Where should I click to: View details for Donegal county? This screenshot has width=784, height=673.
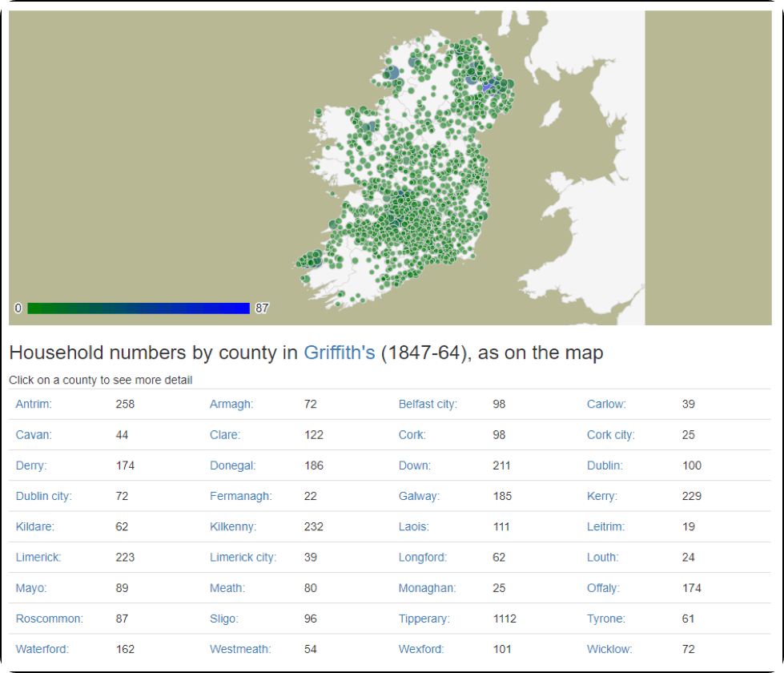click(232, 465)
